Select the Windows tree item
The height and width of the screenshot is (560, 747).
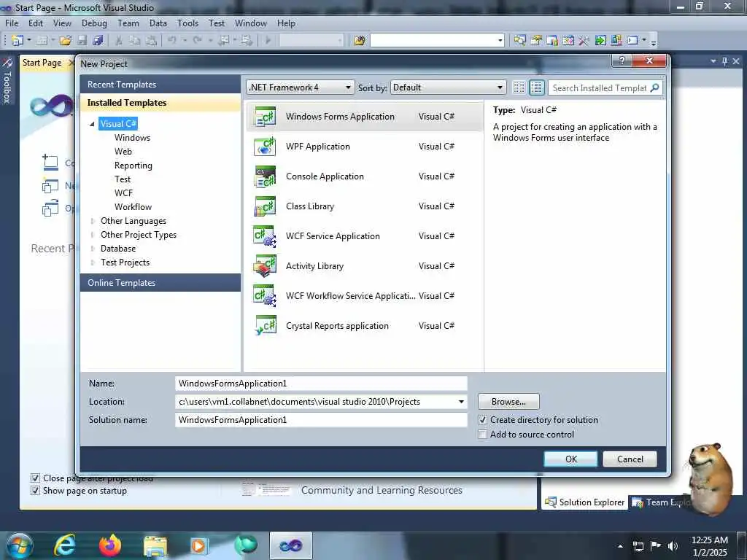tap(133, 138)
